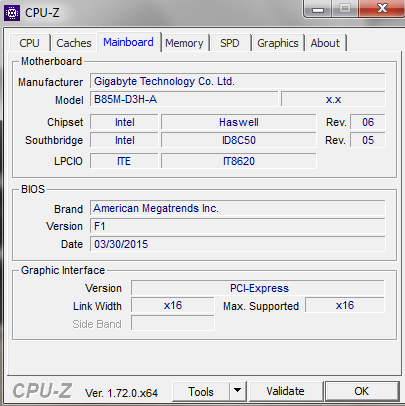Click the BIOS version F1 field
Viewport: 405px width, 406px height.
click(237, 226)
